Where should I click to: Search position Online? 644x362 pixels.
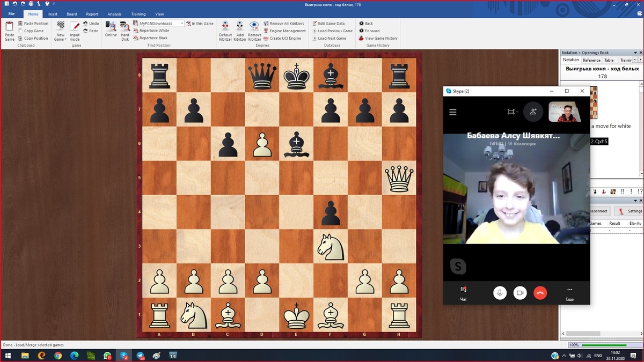[x=111, y=29]
